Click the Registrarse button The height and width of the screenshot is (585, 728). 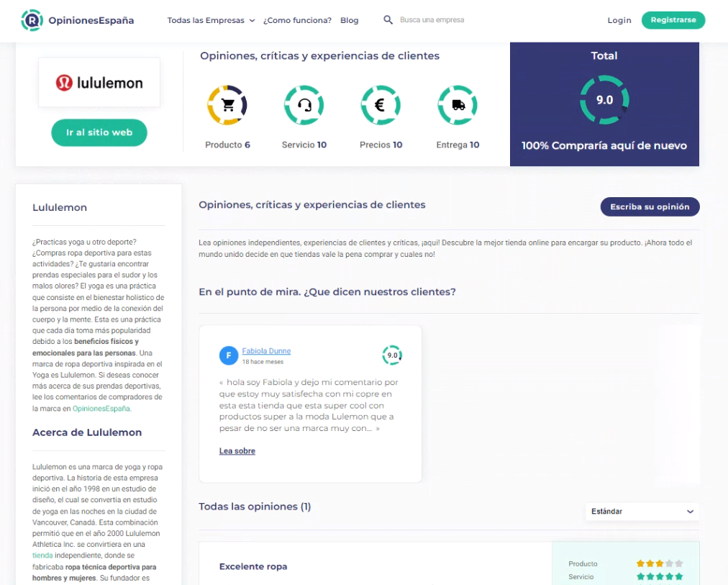(673, 20)
